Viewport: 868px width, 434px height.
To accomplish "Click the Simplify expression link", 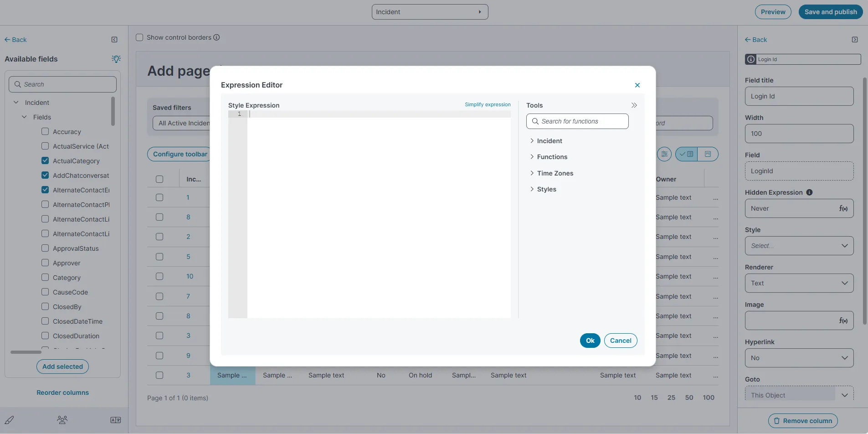I will tap(488, 104).
